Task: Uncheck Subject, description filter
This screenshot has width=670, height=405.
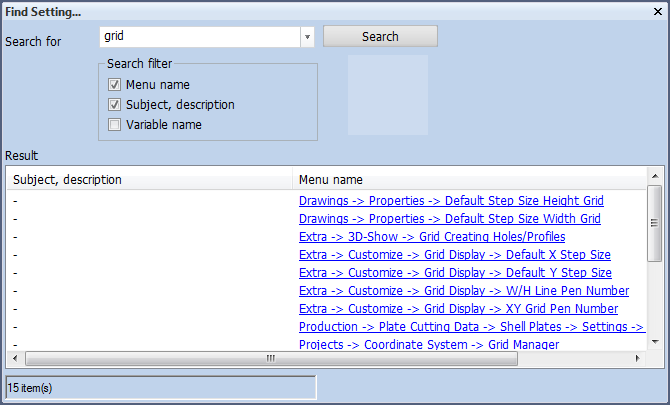Action: pos(114,105)
